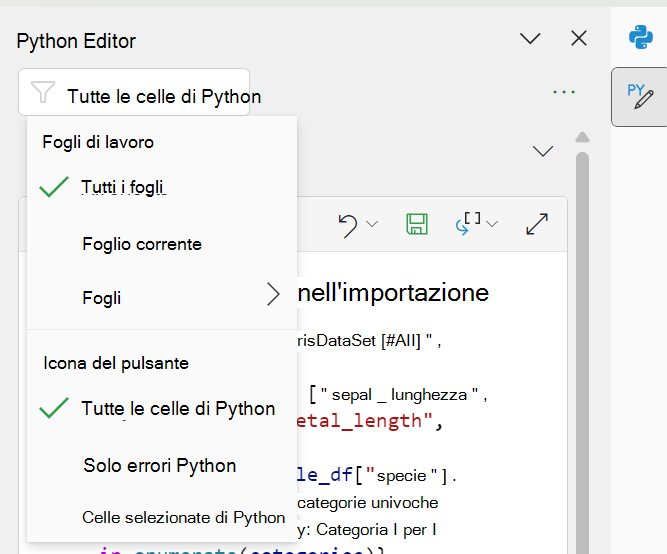The height and width of the screenshot is (554, 667).
Task: Open the Fogli submenu item
Action: 162,298
